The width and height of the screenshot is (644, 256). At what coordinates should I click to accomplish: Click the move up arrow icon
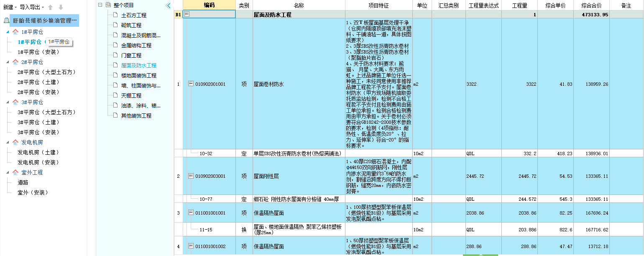click(51, 8)
